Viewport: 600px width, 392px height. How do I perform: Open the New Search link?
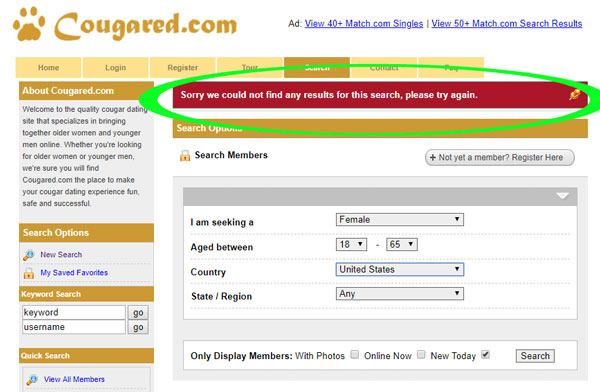pyautogui.click(x=61, y=255)
